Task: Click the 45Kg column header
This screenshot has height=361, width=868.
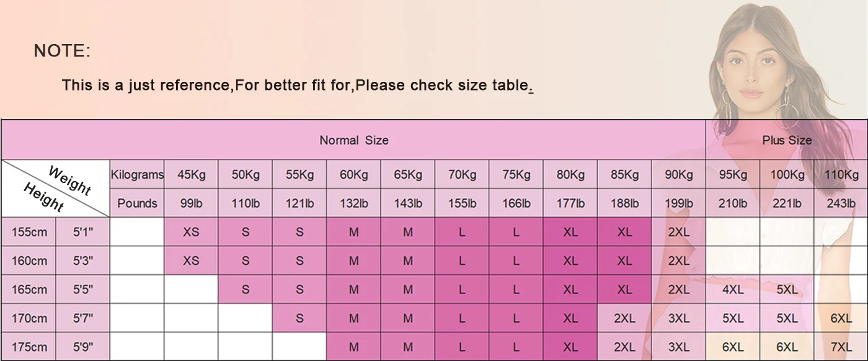Action: pos(191,174)
